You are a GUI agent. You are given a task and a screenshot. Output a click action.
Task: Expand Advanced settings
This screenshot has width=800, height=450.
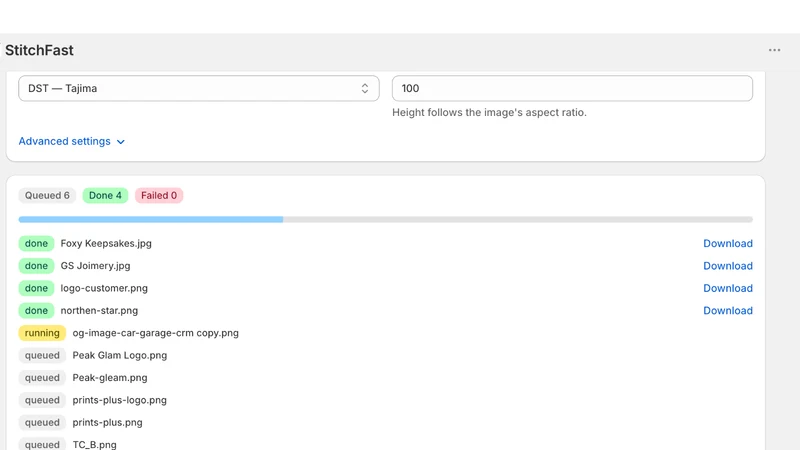point(71,141)
